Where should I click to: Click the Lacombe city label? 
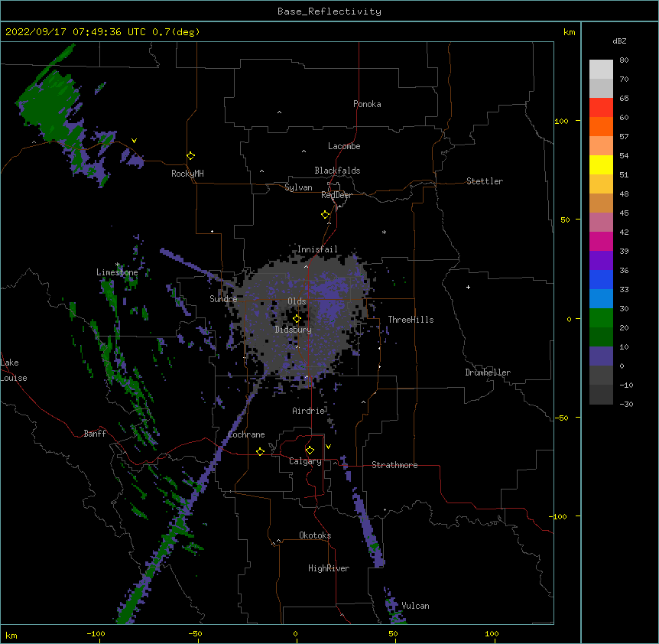[x=344, y=146]
